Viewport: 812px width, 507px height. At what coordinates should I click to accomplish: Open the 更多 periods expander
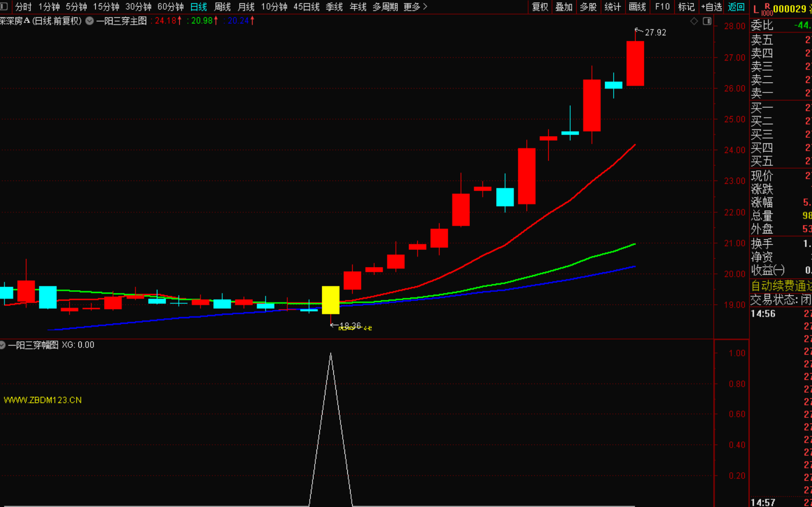click(x=415, y=7)
